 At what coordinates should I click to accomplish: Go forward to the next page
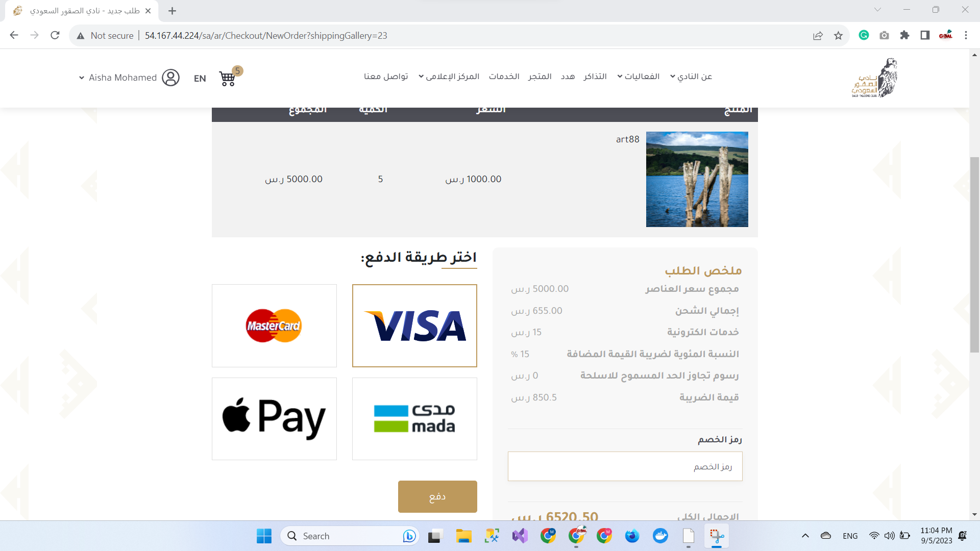pos(35,35)
